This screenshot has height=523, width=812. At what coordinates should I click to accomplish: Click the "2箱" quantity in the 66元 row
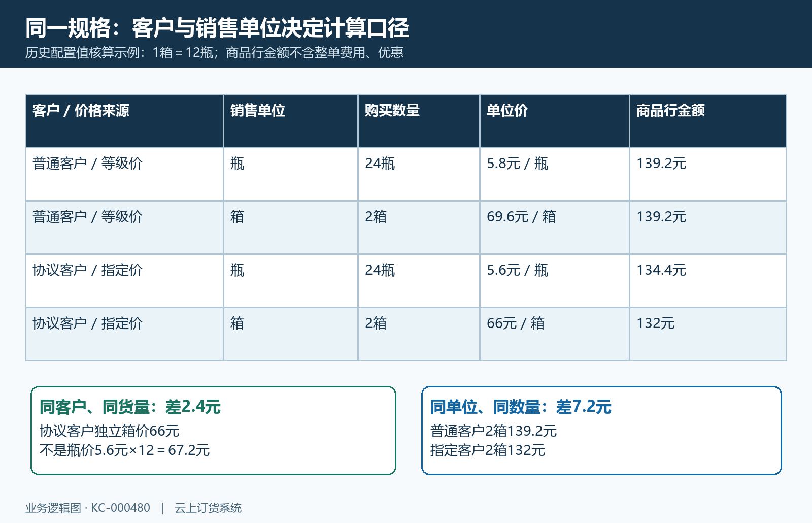click(376, 323)
